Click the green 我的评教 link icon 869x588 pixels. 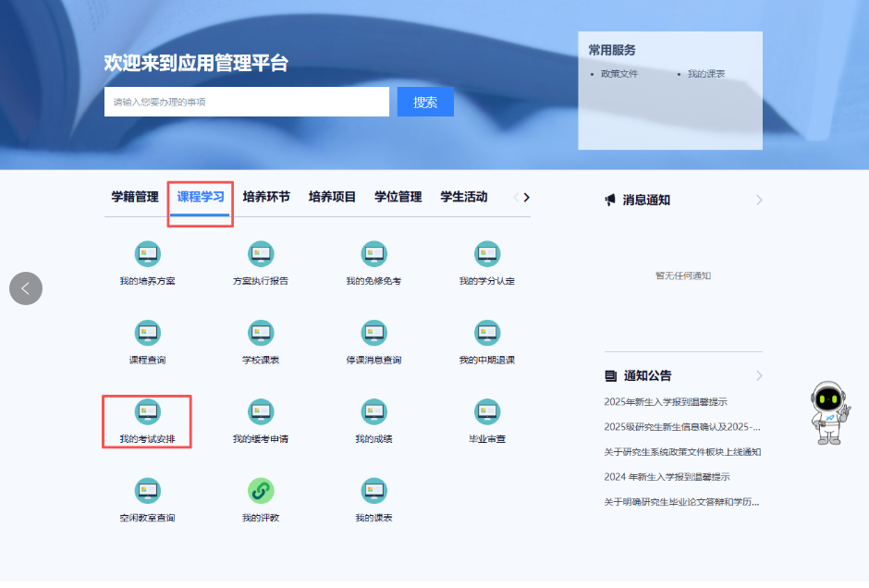click(261, 491)
